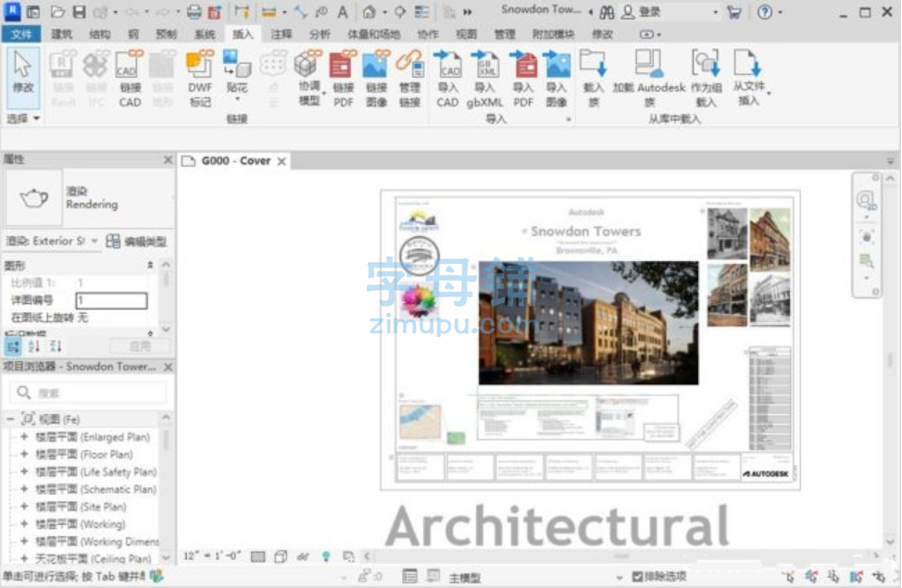The image size is (902, 588).
Task: Click the Sign In (登录) button
Action: 643,11
